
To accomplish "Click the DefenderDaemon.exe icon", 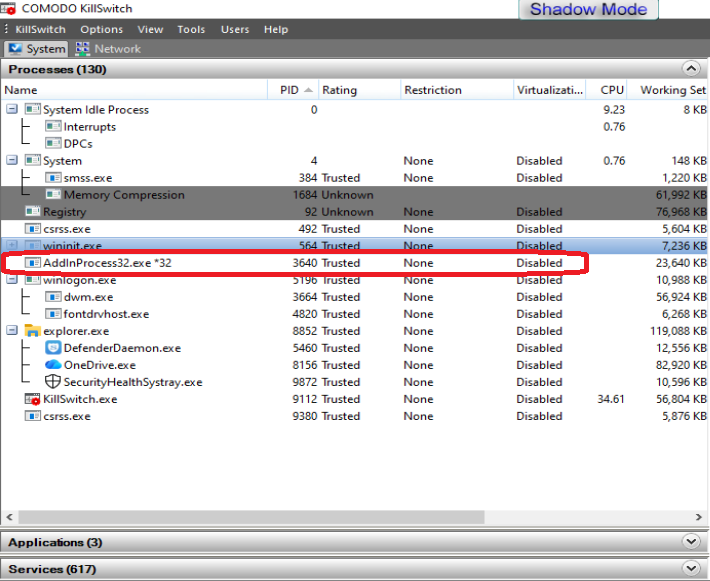I will (x=53, y=348).
